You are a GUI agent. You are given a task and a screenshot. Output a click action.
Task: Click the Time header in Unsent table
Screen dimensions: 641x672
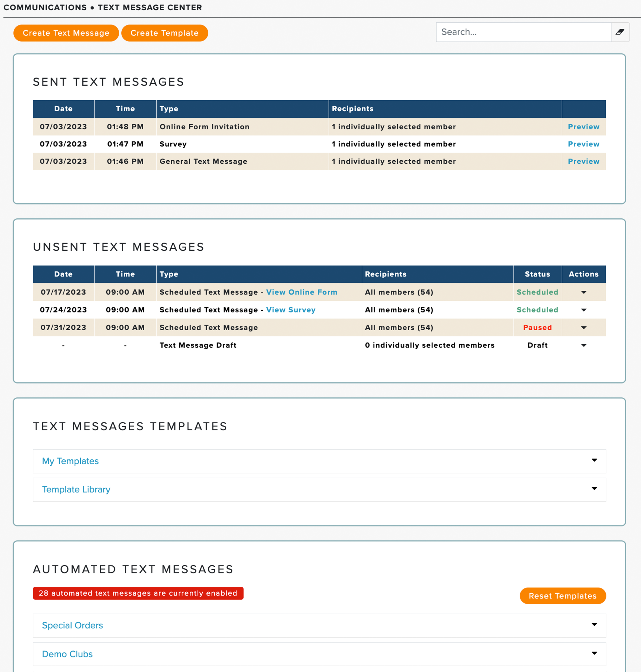pos(125,274)
